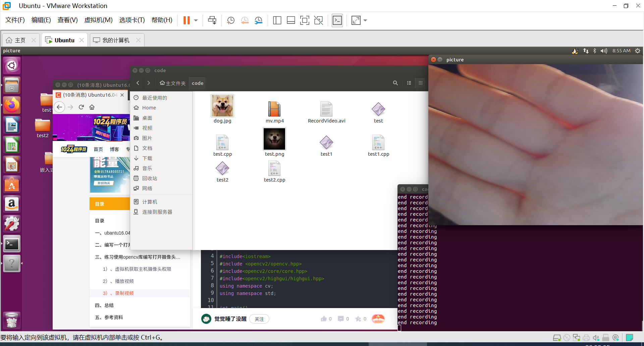The height and width of the screenshot is (346, 644).
Task: Take a snapshot of the virtual machine
Action: coord(230,20)
